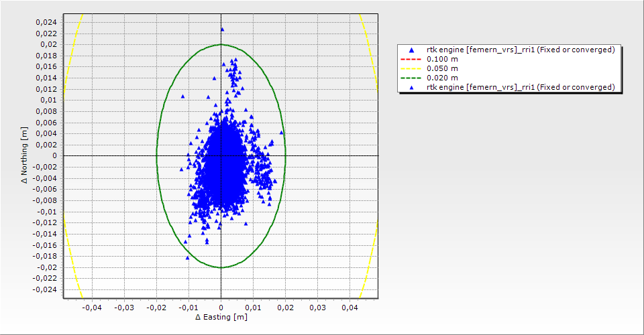This screenshot has width=644, height=335.
Task: Click the first rtk engine legend text
Action: [521, 50]
